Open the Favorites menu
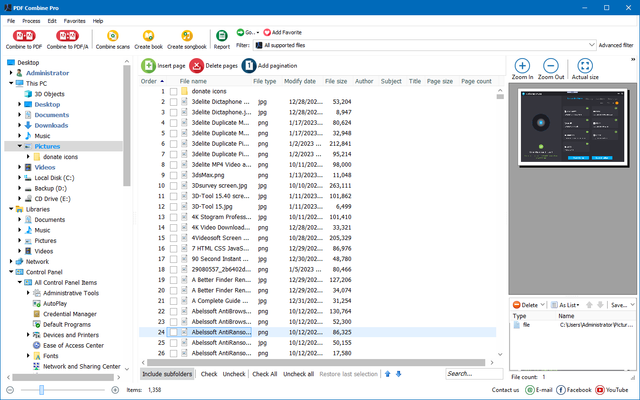640x400 pixels. click(x=74, y=20)
